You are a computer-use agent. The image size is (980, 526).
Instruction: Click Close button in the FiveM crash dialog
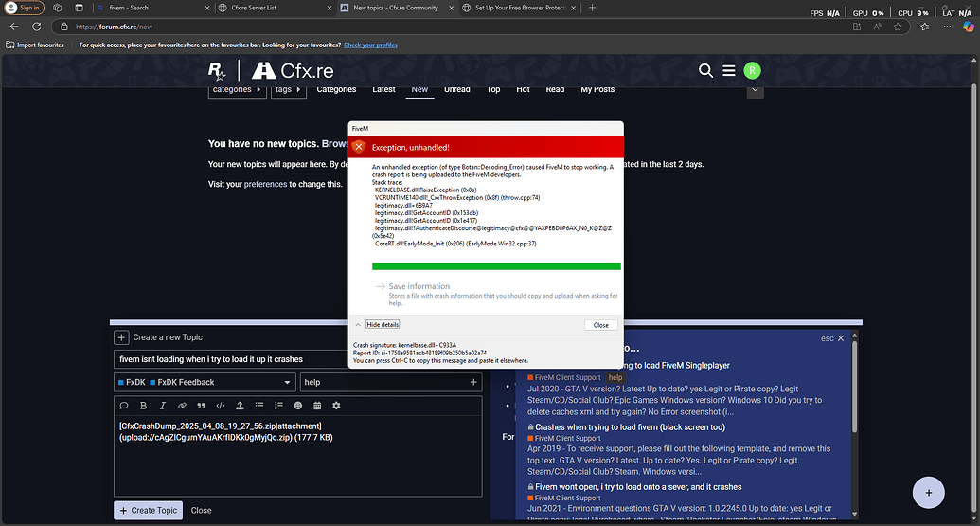600,324
